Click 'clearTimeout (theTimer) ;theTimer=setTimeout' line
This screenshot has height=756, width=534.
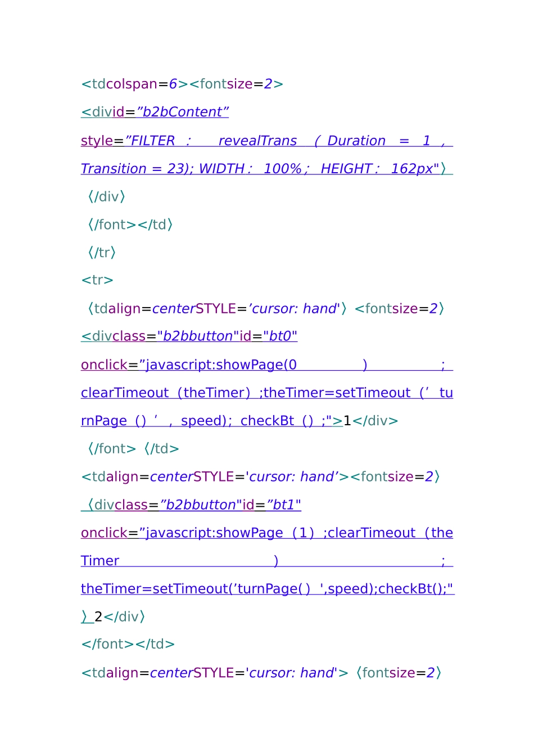click(x=267, y=393)
